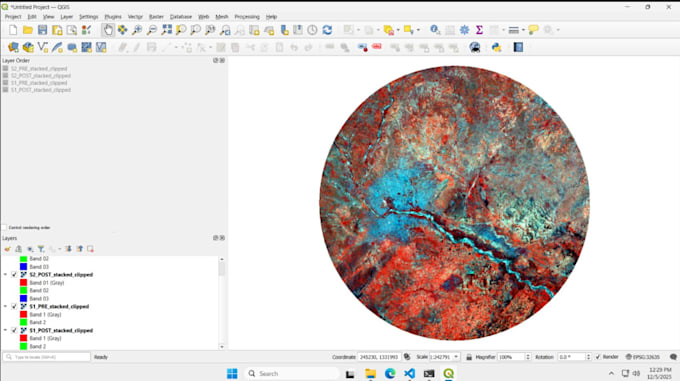Open the Layer menu
680x381 pixels.
[66, 17]
